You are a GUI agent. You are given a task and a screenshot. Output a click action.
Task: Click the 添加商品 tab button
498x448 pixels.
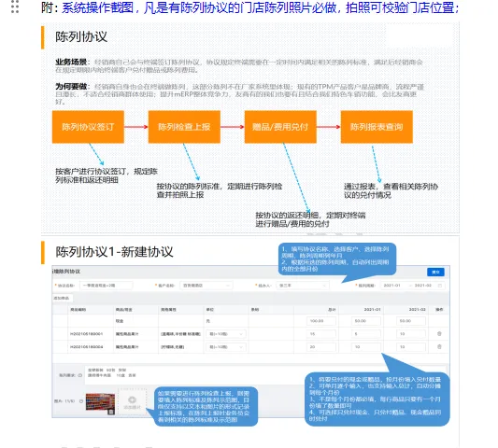point(62,298)
